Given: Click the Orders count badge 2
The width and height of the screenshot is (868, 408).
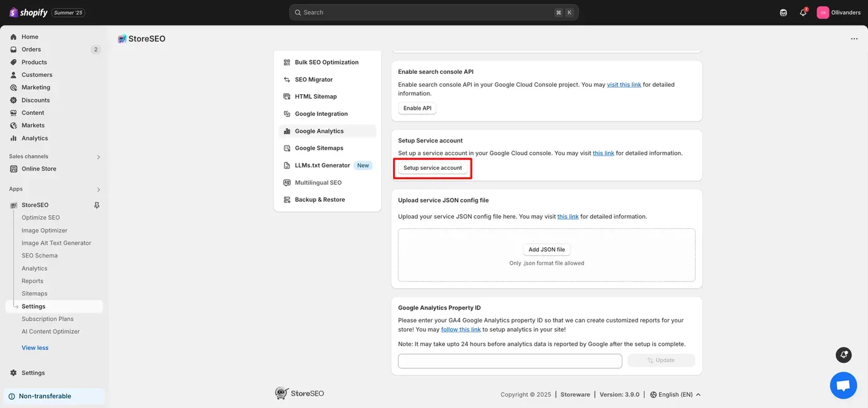Looking at the screenshot, I should (x=95, y=50).
